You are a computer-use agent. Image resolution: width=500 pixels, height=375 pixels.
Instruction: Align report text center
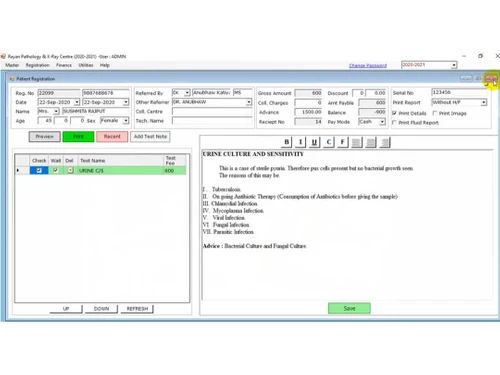pyautogui.click(x=370, y=142)
